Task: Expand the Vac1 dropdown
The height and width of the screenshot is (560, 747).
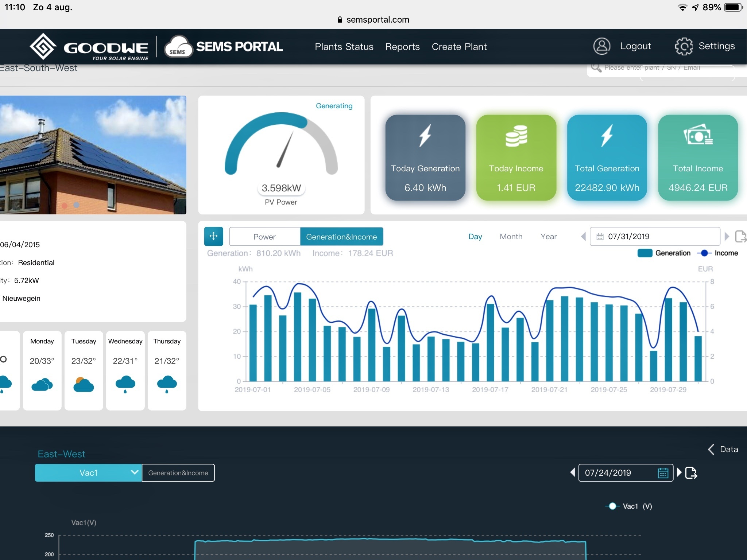Action: point(88,473)
